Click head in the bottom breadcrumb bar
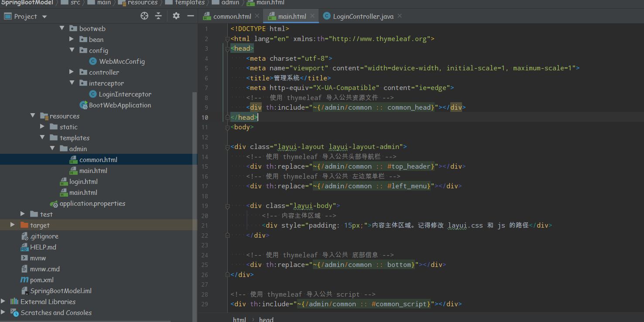The height and width of the screenshot is (322, 644). pos(266,319)
